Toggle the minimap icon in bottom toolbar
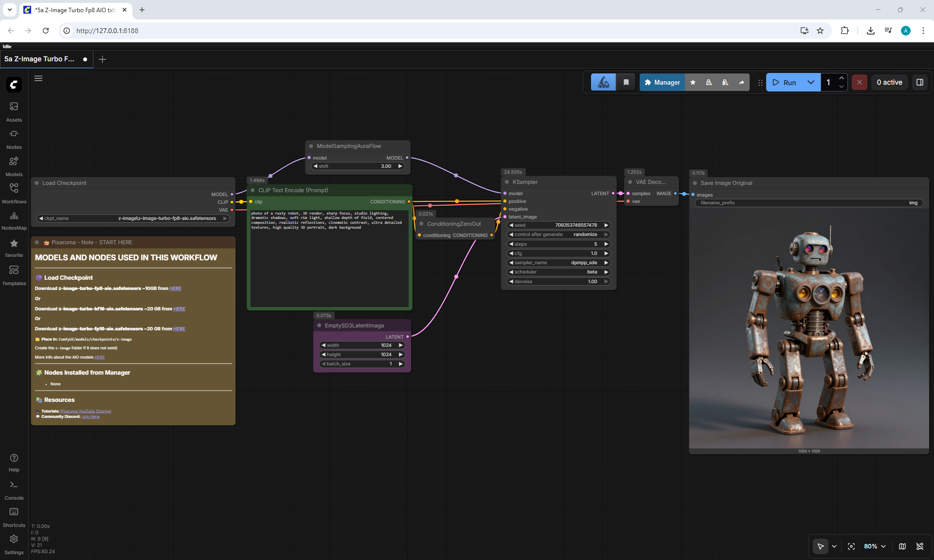934x560 pixels. 902,546
